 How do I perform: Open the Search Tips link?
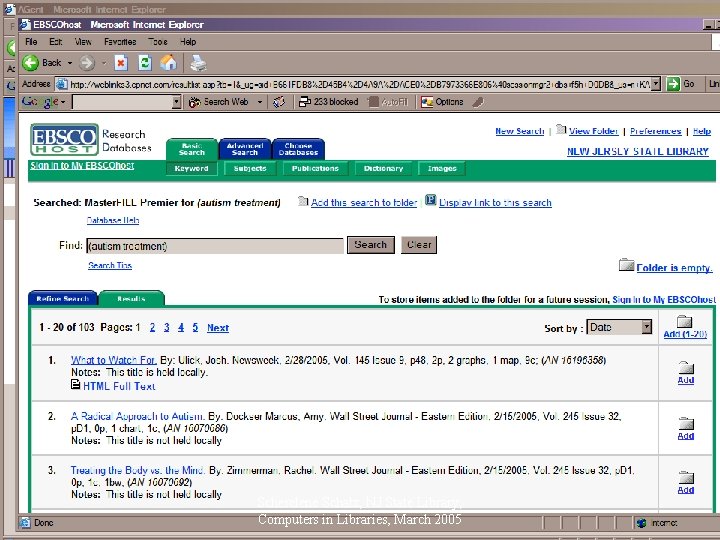click(x=110, y=265)
